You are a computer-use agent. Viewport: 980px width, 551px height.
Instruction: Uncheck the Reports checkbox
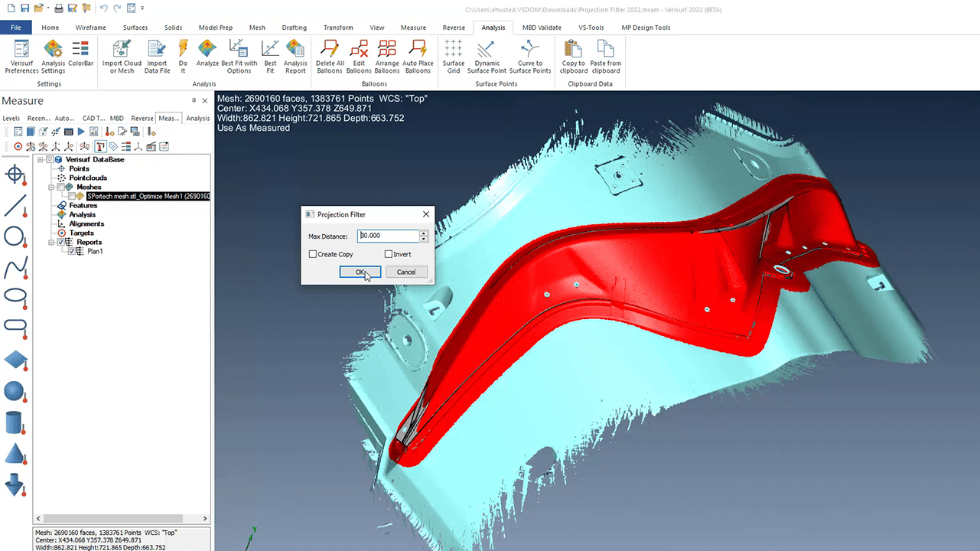61,242
